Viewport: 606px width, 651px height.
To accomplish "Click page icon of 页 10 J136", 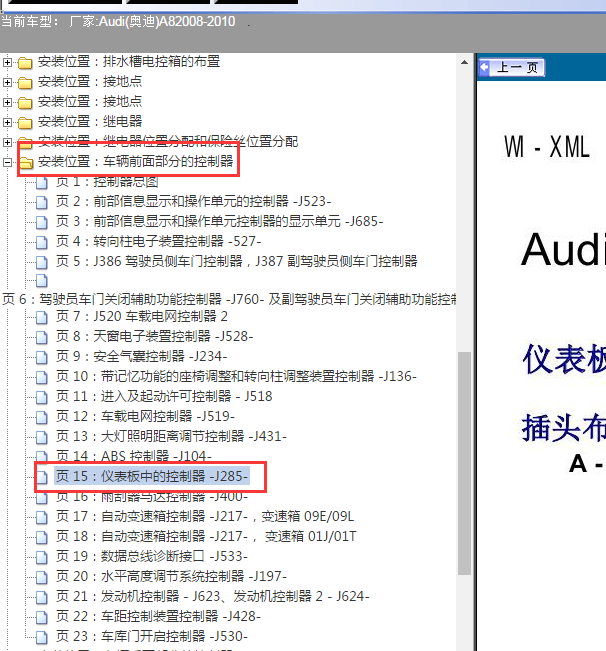I will pyautogui.click(x=42, y=377).
